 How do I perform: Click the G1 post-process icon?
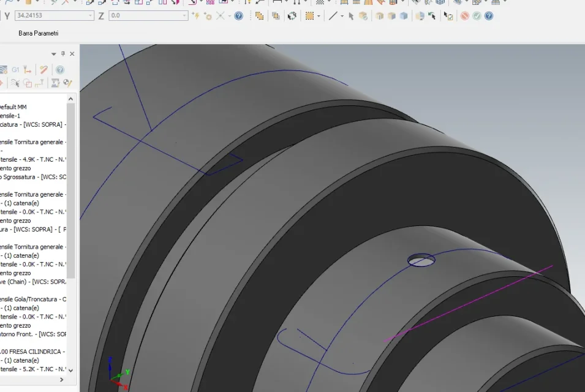(16, 70)
